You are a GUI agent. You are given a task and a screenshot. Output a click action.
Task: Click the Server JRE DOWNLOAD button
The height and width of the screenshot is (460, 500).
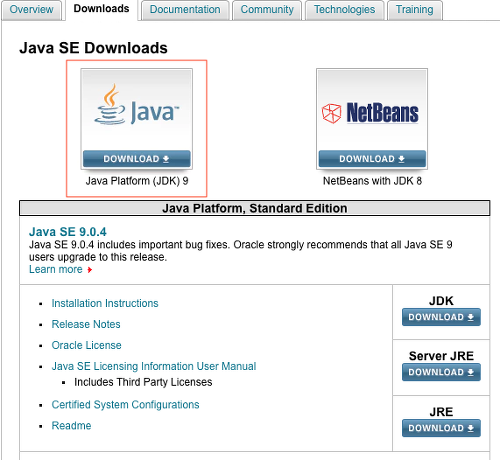tap(441, 372)
